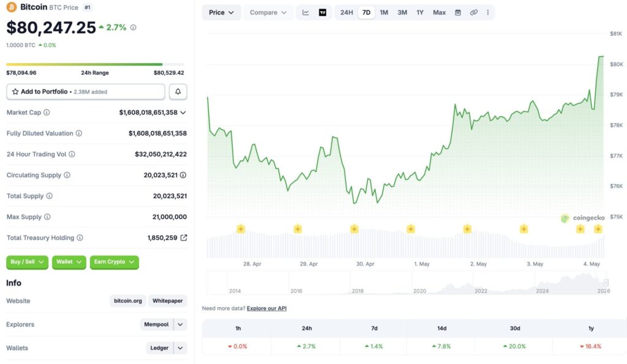Select the 24H chart range
This screenshot has width=627, height=364.
coord(347,12)
